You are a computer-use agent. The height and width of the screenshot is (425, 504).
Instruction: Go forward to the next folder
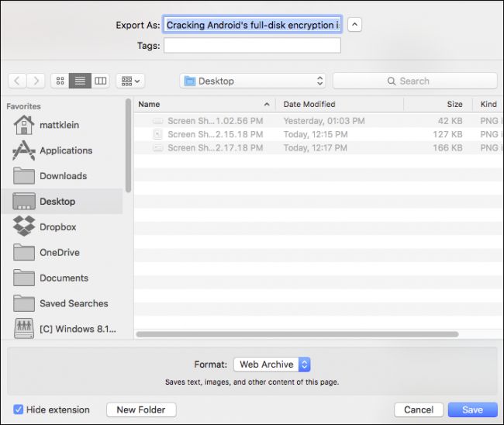click(36, 81)
